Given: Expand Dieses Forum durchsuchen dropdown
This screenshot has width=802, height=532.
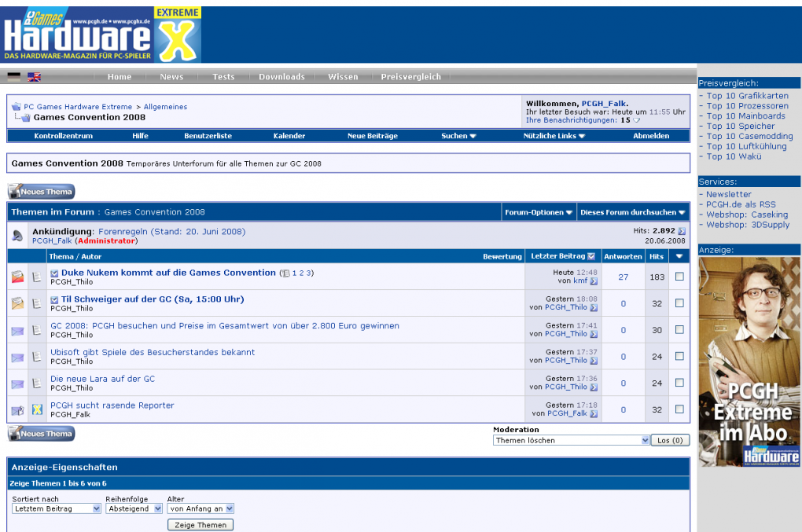Looking at the screenshot, I should [x=632, y=213].
